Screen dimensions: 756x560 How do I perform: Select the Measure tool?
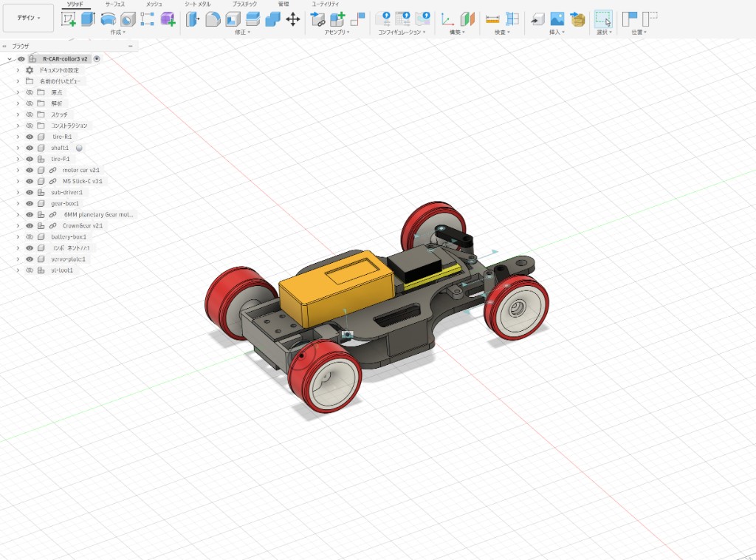click(x=492, y=19)
